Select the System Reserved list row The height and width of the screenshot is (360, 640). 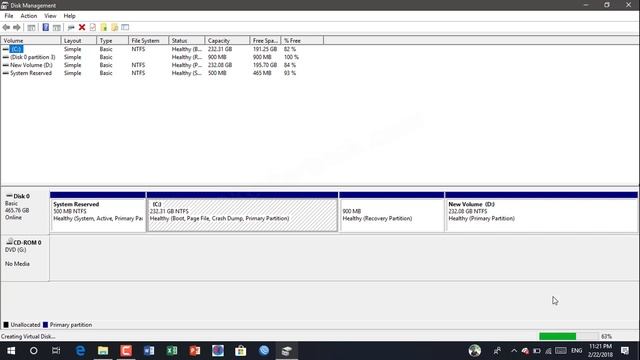click(31, 73)
